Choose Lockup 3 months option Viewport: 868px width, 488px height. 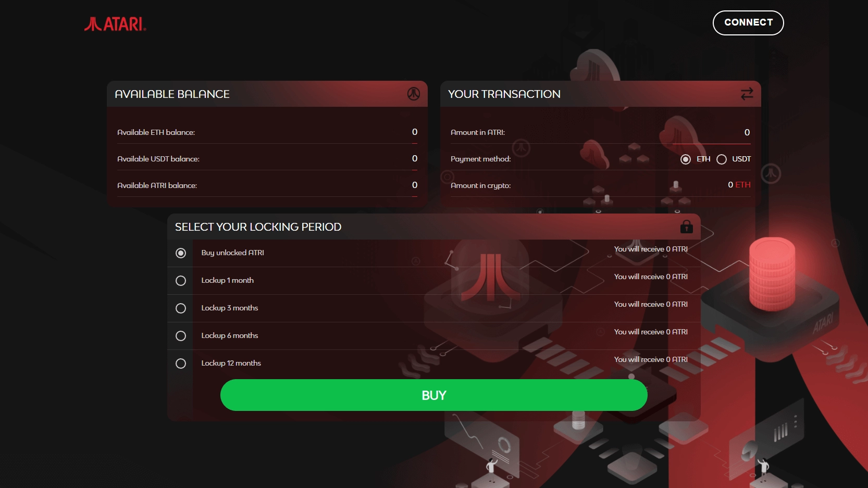(181, 308)
